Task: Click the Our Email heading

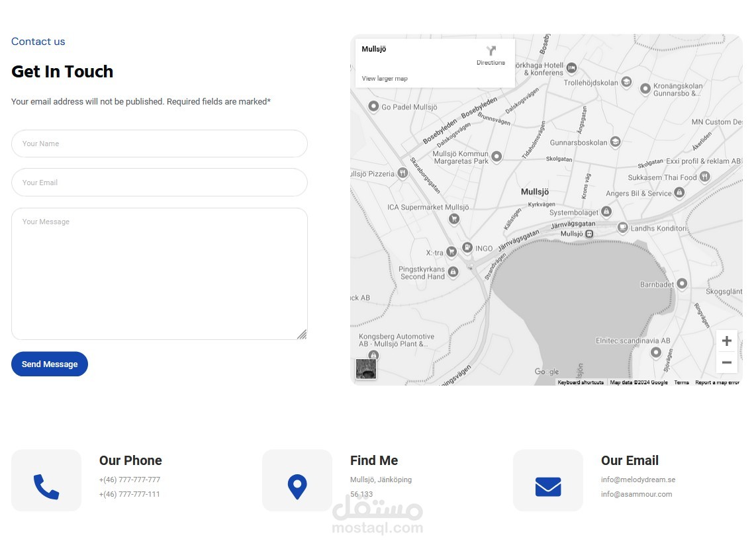Action: (x=630, y=460)
